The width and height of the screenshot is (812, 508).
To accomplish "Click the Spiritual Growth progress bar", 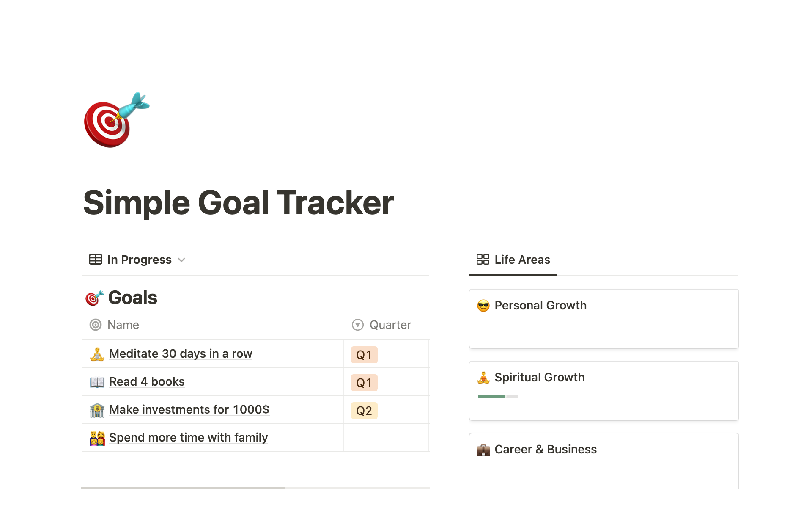I will pyautogui.click(x=497, y=396).
